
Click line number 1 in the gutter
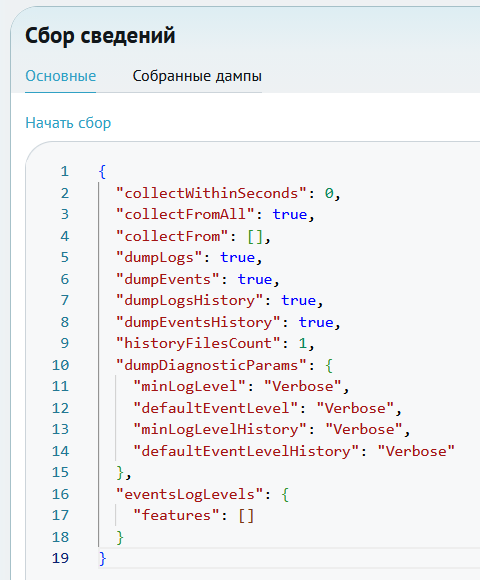click(65, 172)
